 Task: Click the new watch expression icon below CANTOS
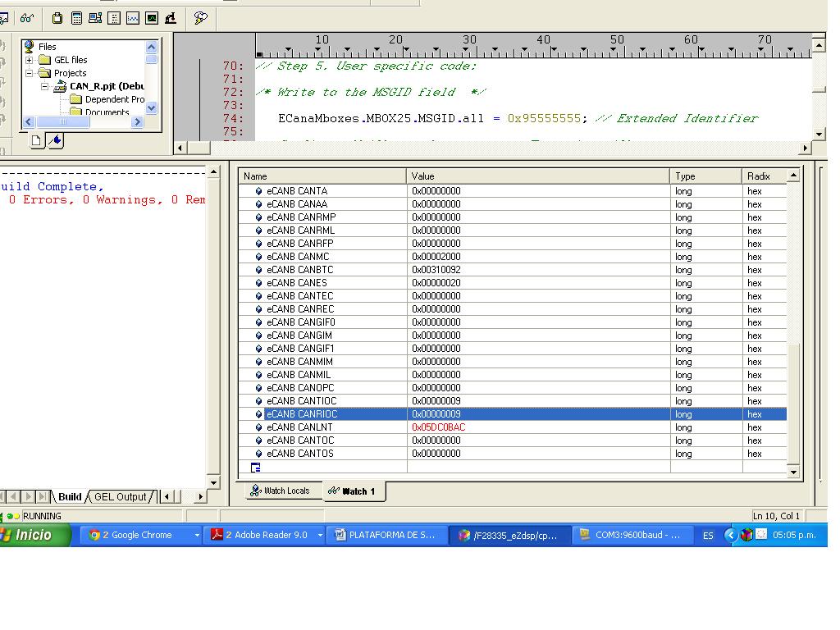pyautogui.click(x=255, y=466)
